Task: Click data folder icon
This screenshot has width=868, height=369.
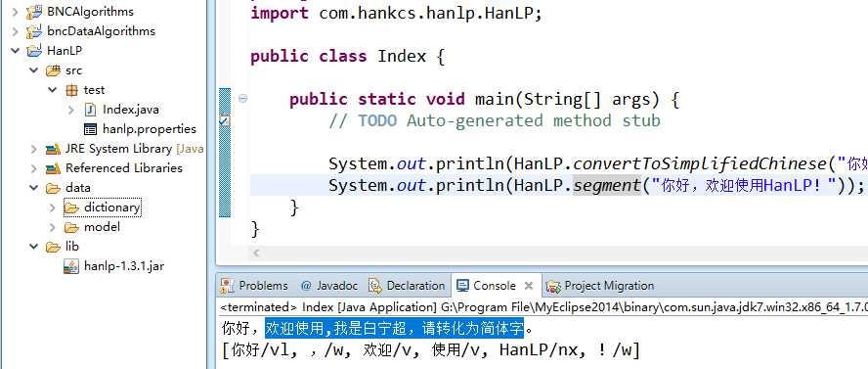Action: tap(53, 188)
